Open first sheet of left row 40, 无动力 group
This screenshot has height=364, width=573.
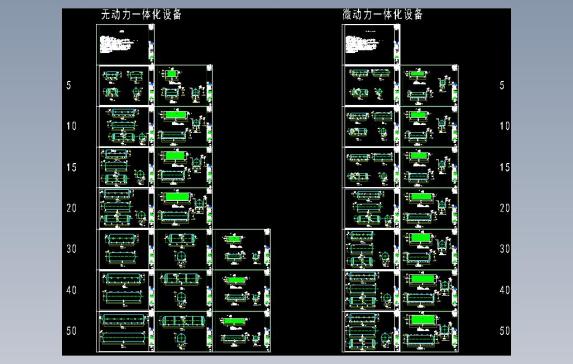125,291
